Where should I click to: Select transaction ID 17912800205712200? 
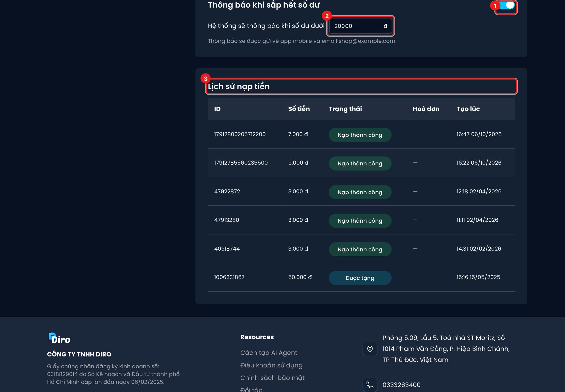240,134
